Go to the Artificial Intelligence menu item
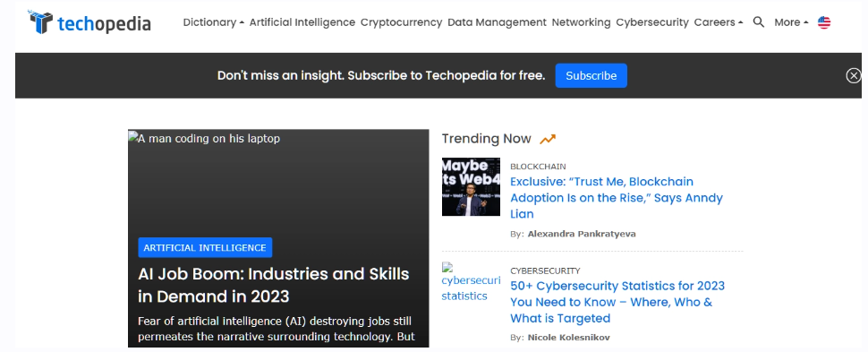This screenshot has width=868, height=352. coord(302,22)
